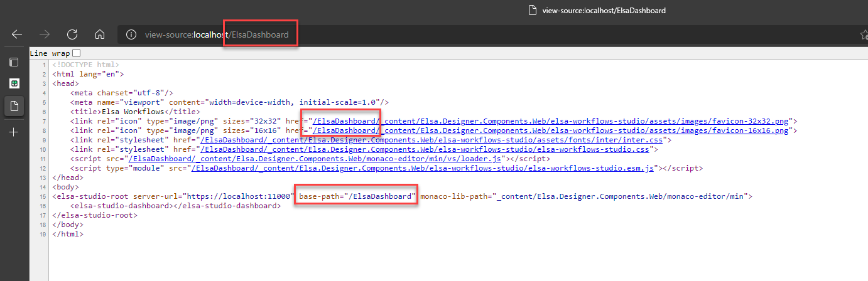Open the elsa-workflows-studio.esm.js link
868x281 pixels.
click(424, 168)
